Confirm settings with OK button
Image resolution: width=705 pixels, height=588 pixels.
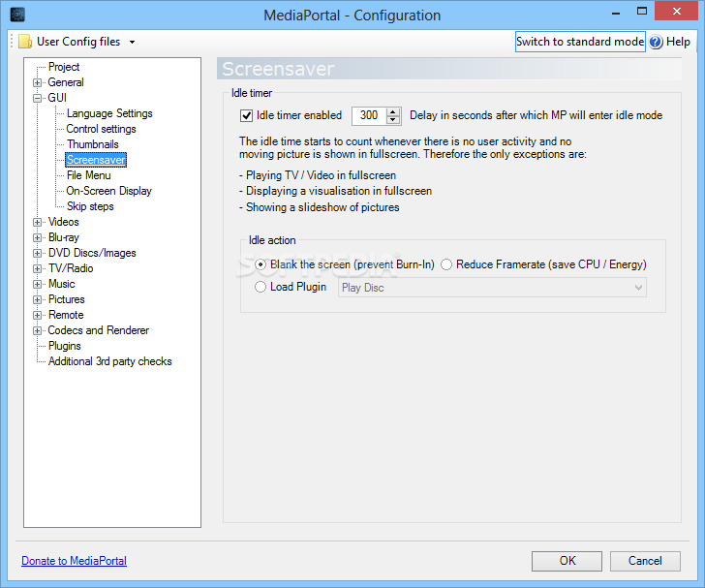[x=567, y=561]
